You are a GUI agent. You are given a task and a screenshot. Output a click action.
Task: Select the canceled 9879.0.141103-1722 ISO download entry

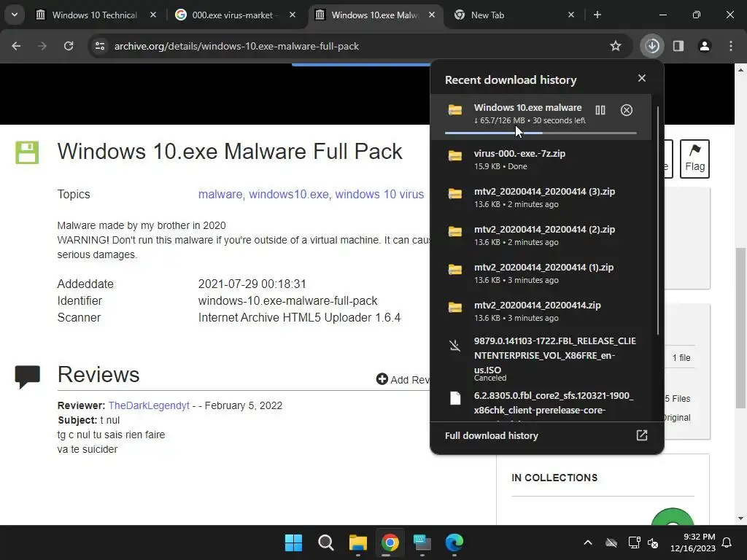click(x=541, y=359)
